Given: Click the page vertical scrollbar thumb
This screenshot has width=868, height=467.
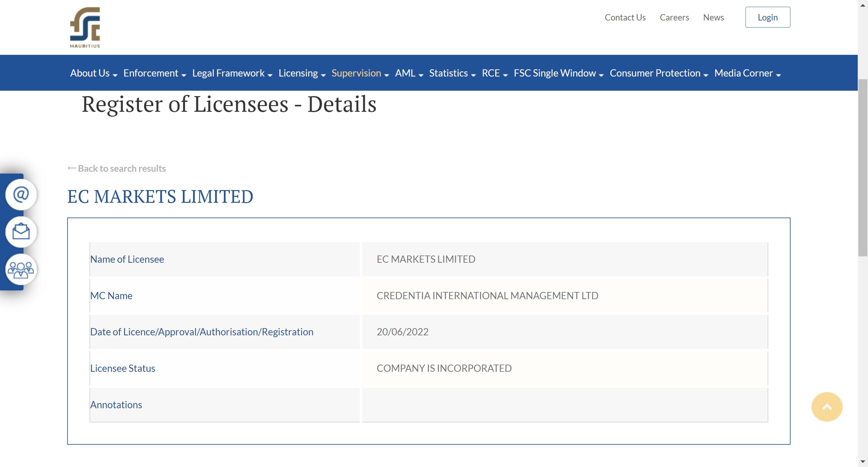Looking at the screenshot, I should (x=863, y=168).
